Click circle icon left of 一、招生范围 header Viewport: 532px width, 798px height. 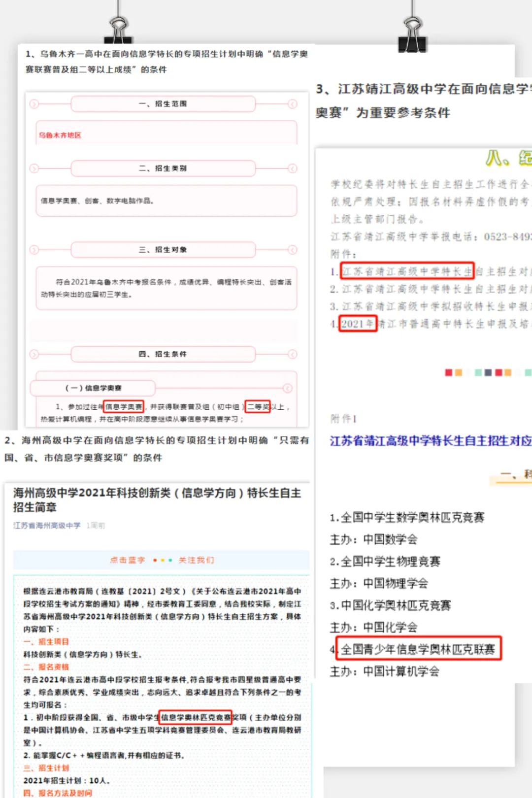[x=34, y=104]
